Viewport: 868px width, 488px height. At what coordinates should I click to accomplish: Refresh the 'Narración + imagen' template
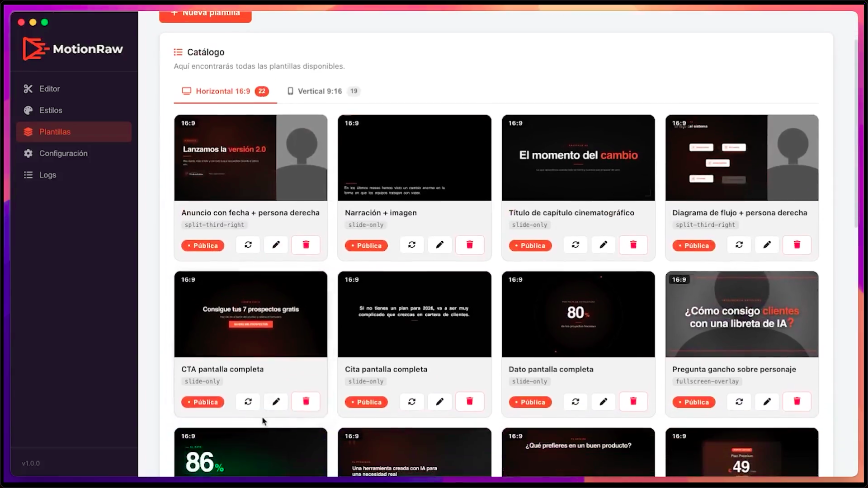point(412,245)
